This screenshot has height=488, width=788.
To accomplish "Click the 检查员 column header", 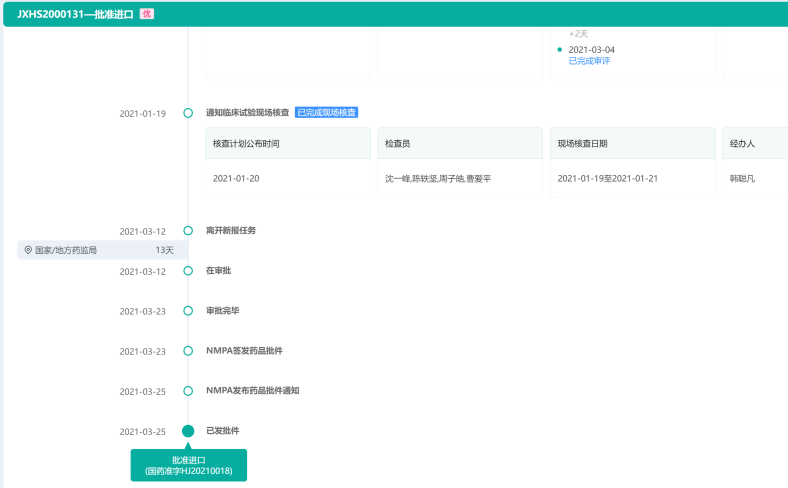I will pos(398,144).
